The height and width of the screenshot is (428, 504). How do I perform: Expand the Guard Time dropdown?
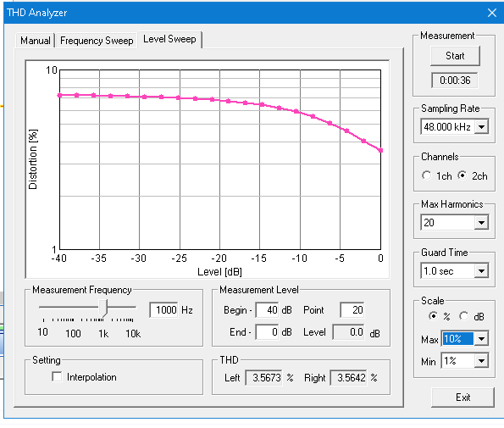click(481, 270)
